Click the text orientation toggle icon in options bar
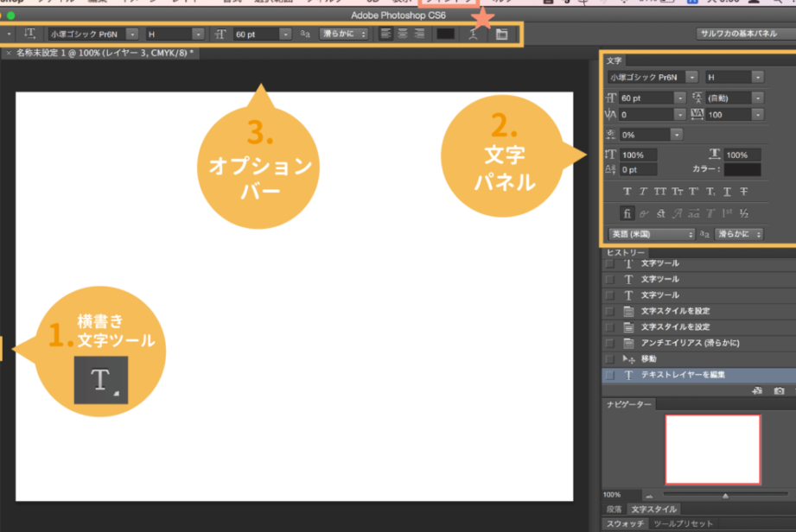Image resolution: width=796 pixels, height=532 pixels. coord(30,34)
